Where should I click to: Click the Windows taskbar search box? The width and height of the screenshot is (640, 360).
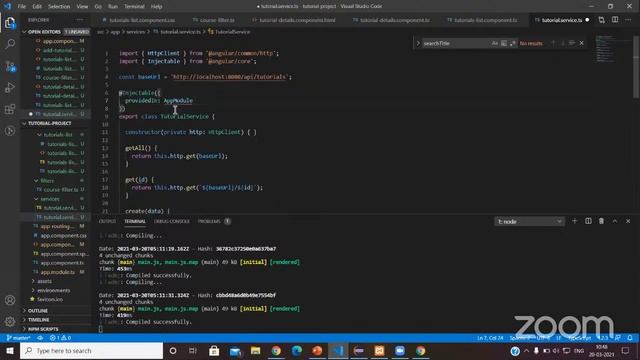(91, 351)
